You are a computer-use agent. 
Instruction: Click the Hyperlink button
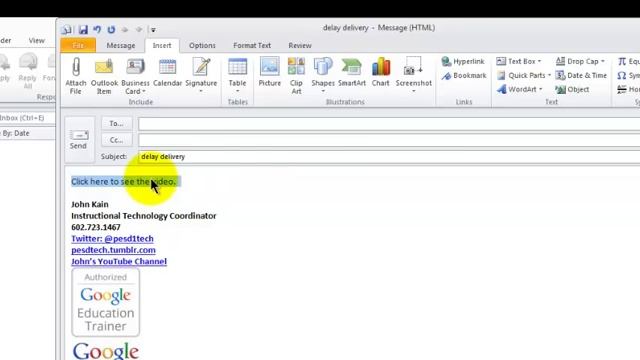pos(463,62)
